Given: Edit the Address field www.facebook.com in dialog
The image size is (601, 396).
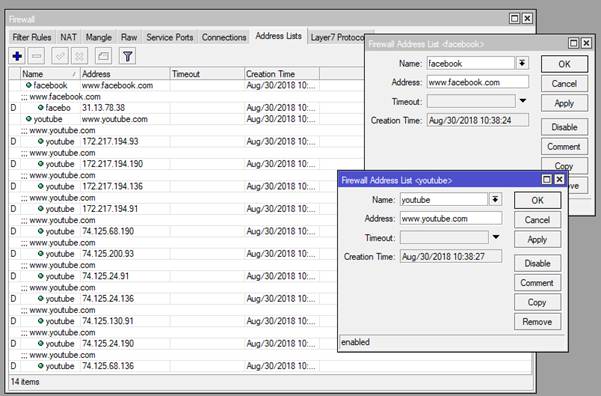Looking at the screenshot, I should 478,82.
